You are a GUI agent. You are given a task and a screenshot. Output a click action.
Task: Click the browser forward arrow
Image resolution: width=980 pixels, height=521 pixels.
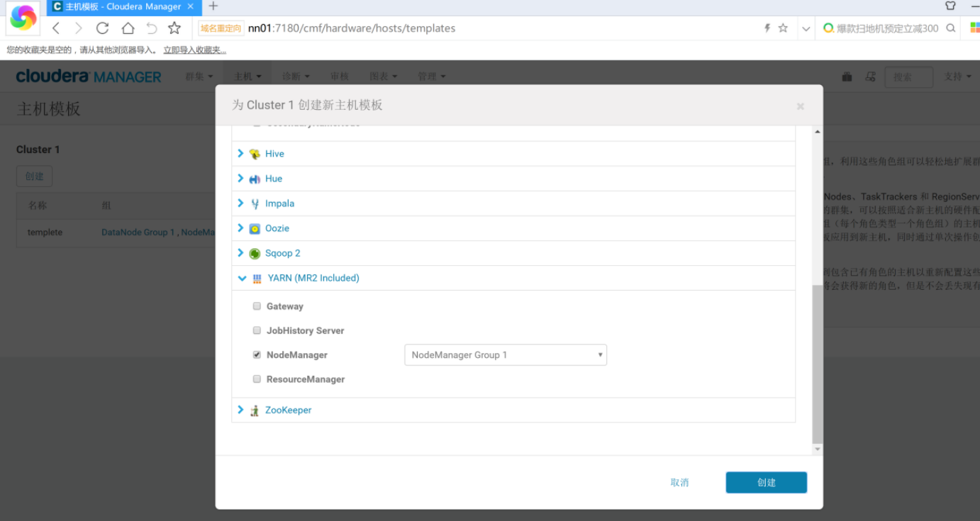pos(79,28)
